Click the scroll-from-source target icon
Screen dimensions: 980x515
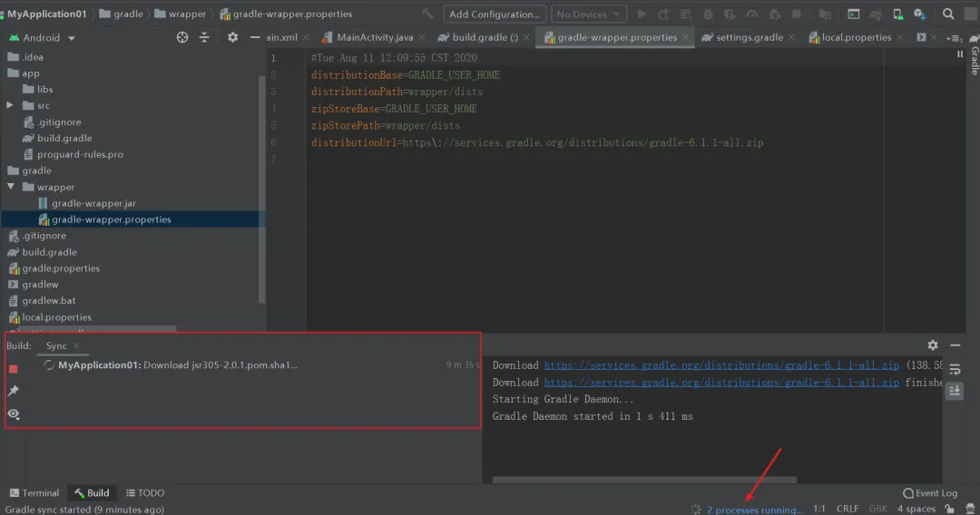point(181,37)
